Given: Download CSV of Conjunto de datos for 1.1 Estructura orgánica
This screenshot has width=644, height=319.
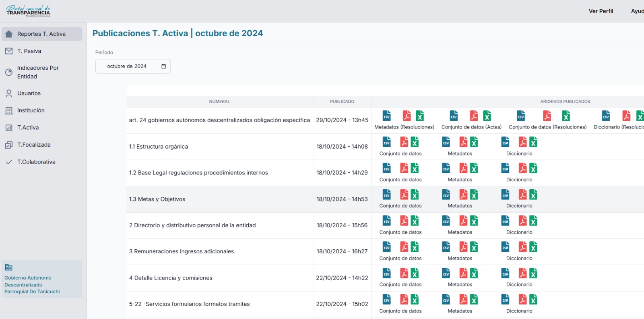Looking at the screenshot, I should 386,142.
